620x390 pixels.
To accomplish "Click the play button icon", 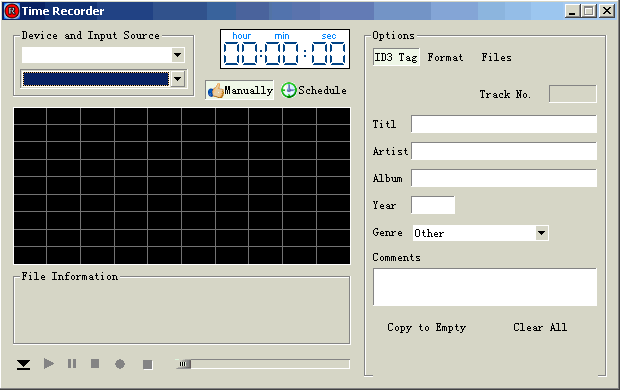I will [49, 363].
